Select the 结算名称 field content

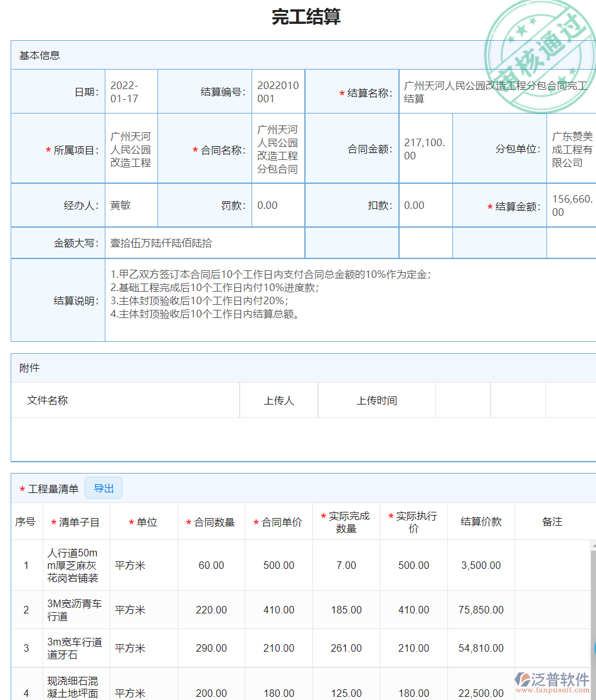(496, 90)
